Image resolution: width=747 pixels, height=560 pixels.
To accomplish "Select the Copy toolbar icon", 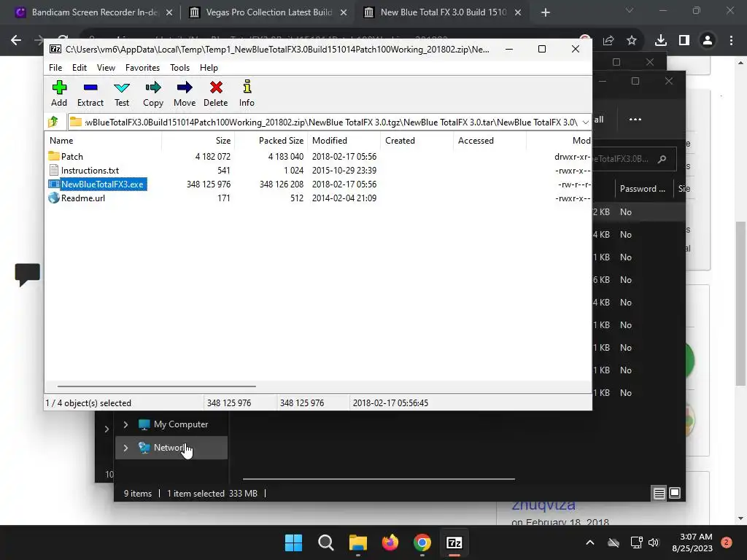I will click(153, 93).
